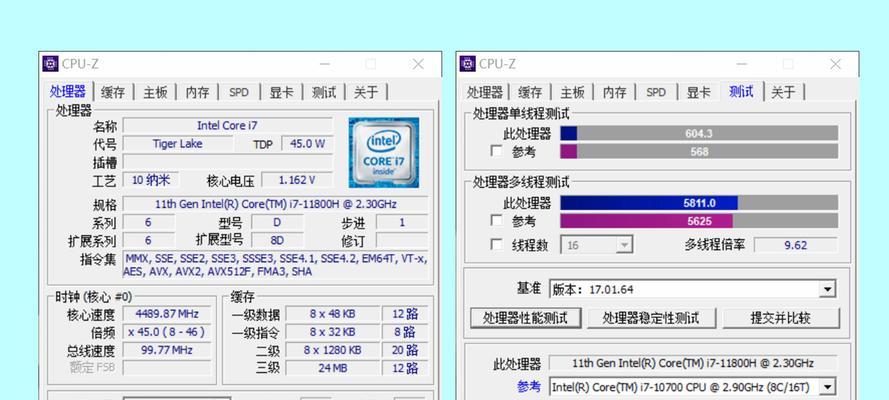Open the 基准 version 17.01.64 dropdown
This screenshot has width=889, height=400.
point(692,290)
